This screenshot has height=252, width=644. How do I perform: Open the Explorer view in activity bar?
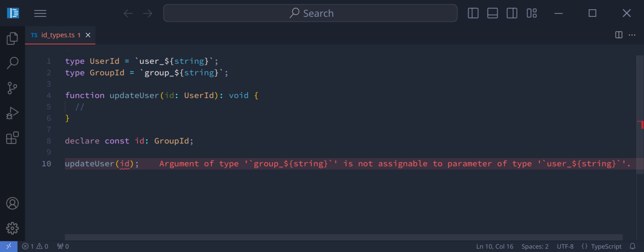point(12,39)
